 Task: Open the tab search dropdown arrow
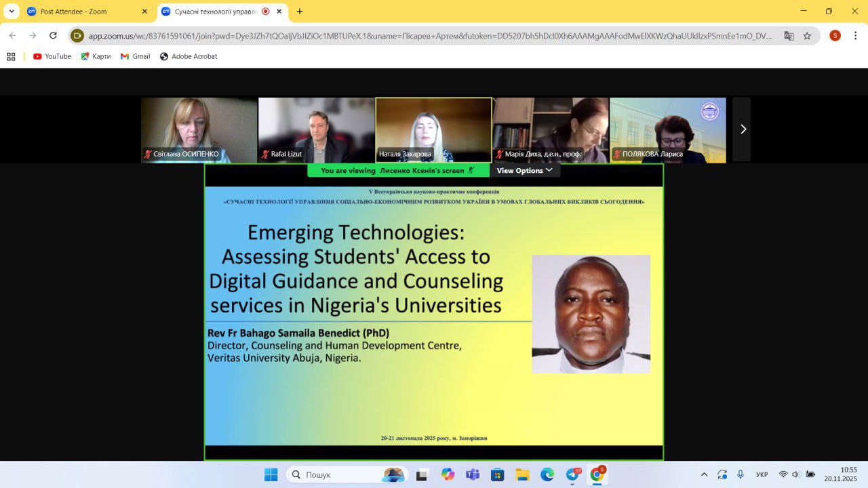click(x=12, y=12)
